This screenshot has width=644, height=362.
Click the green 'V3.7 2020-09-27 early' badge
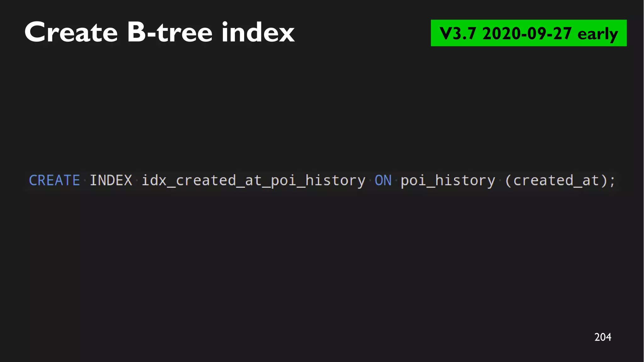[x=529, y=33]
